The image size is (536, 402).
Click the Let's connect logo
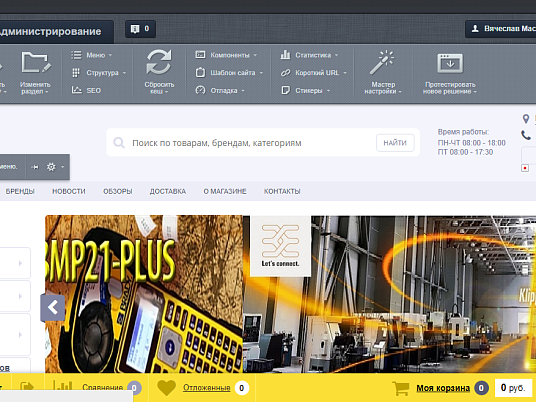click(x=280, y=246)
